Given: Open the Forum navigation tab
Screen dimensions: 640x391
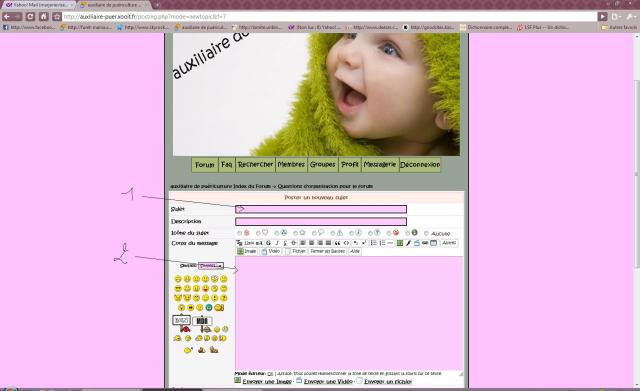Looking at the screenshot, I should coord(205,164).
